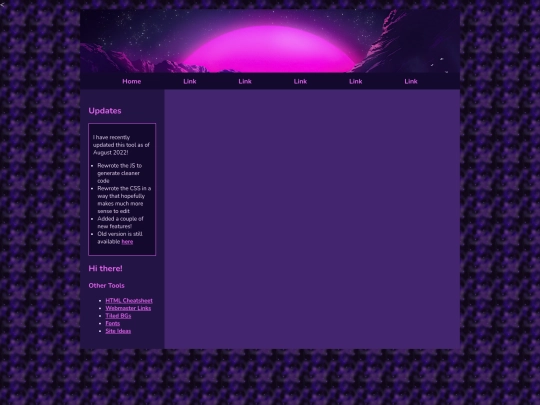
Task: Open the Home navigation link
Action: pos(132,81)
